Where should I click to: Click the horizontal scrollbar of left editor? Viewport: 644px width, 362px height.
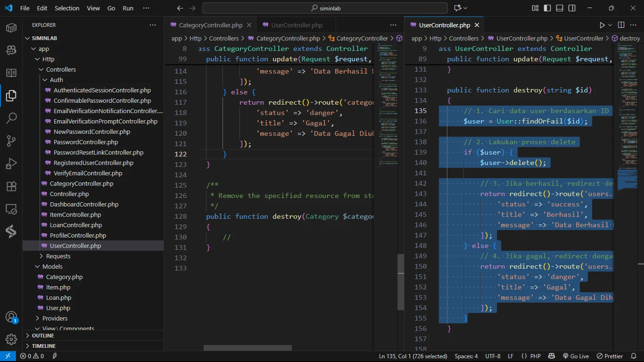tap(248, 348)
